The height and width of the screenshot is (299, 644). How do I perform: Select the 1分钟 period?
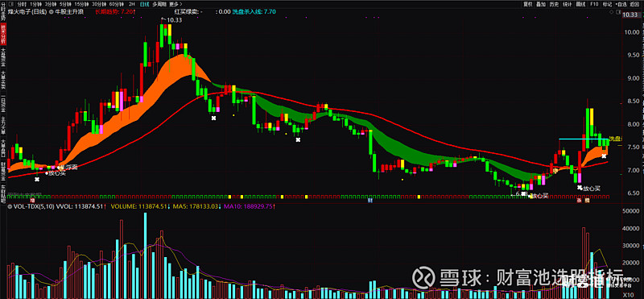pyautogui.click(x=35, y=5)
